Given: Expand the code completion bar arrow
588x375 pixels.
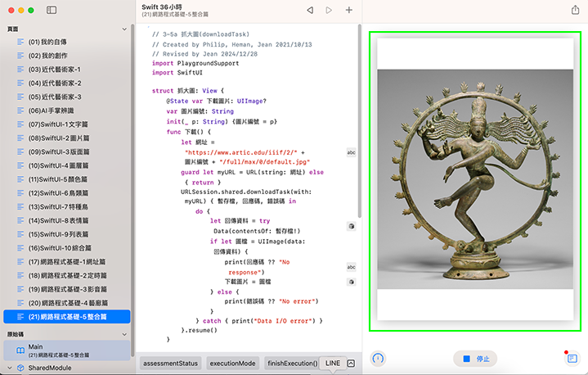Looking at the screenshot, I should point(351,363).
